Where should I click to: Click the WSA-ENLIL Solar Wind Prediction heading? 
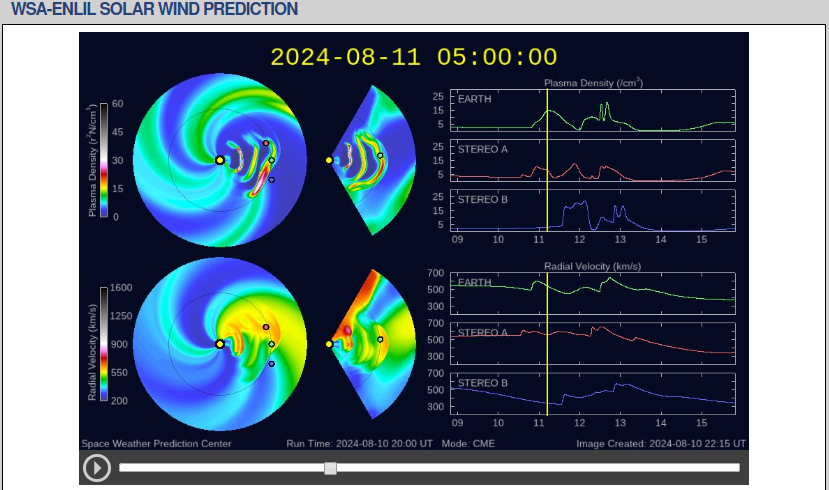pyautogui.click(x=154, y=9)
